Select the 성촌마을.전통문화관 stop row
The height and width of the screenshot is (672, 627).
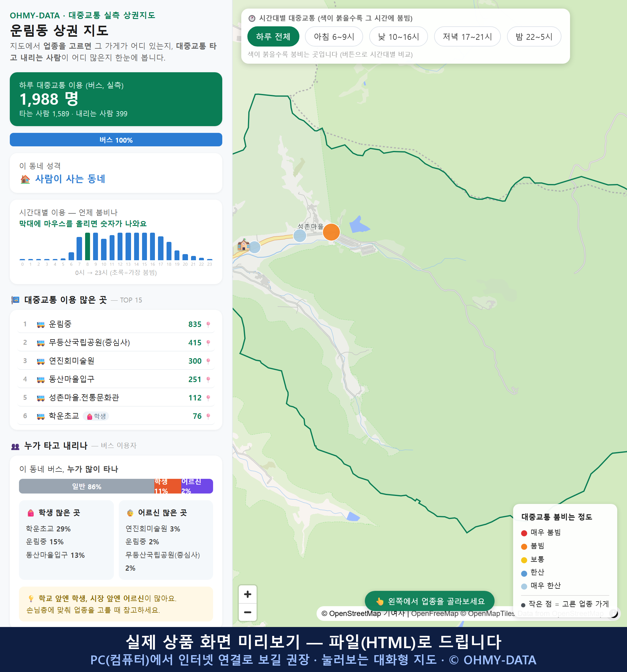pos(116,397)
